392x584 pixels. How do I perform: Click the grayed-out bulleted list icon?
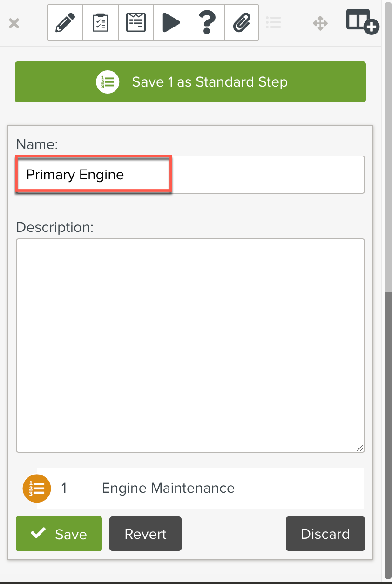pyautogui.click(x=273, y=22)
